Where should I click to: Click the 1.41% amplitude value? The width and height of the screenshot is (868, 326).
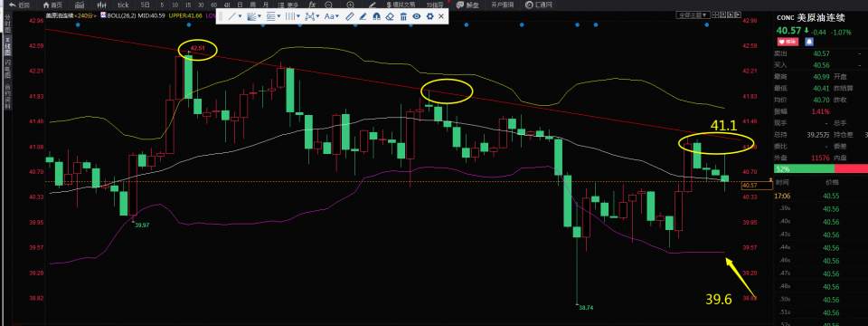pos(821,111)
